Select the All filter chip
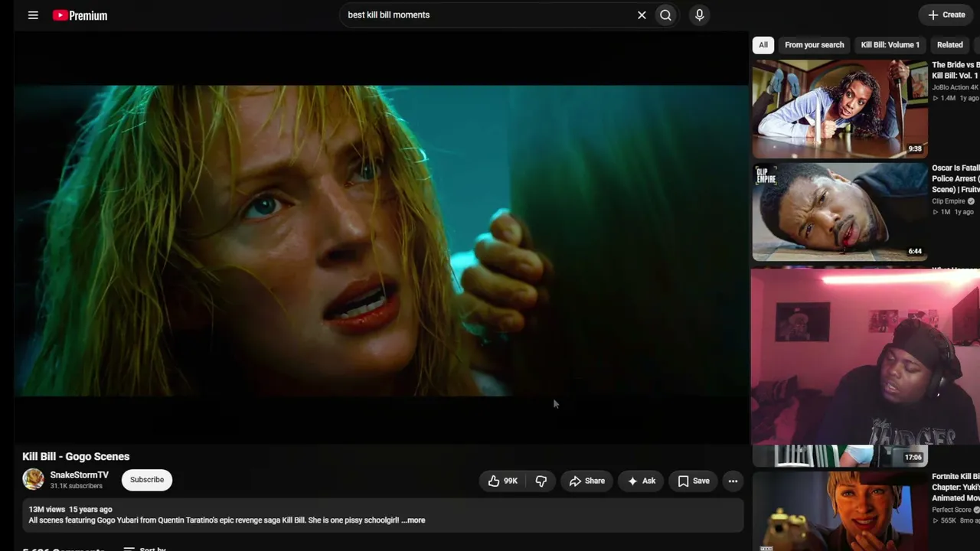 763,44
